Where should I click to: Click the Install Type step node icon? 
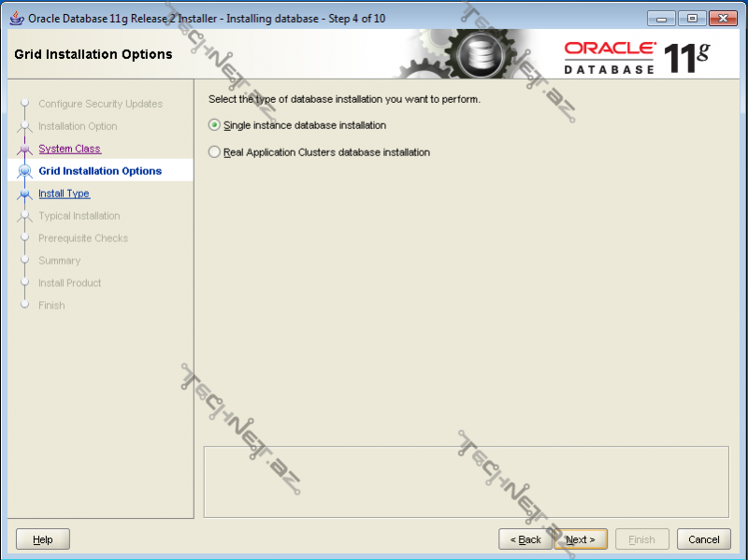click(x=25, y=194)
